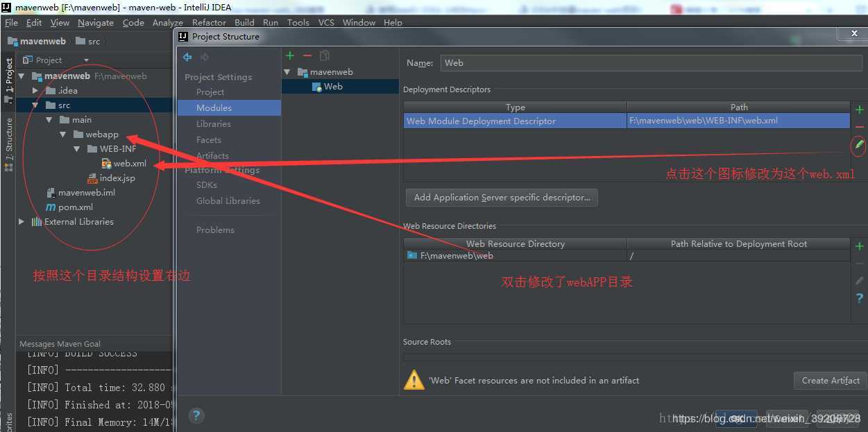Image resolution: width=868 pixels, height=432 pixels.
Task: Select F:\mavenweb\web resource directory row
Action: click(x=627, y=255)
